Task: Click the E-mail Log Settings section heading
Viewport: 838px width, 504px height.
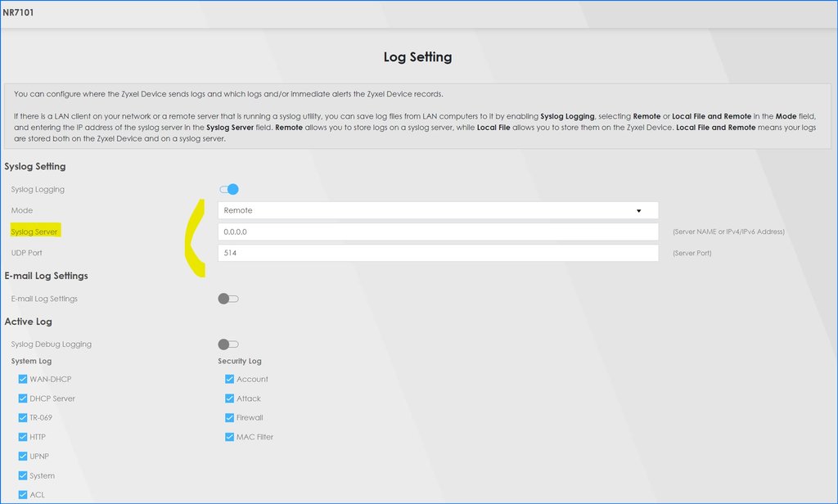Action: 47,276
